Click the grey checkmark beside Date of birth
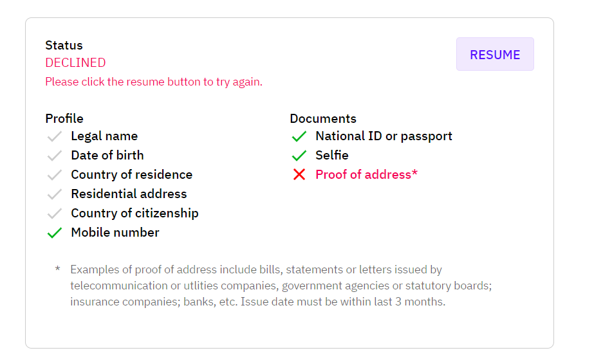This screenshot has height=364, width=612. pos(54,155)
